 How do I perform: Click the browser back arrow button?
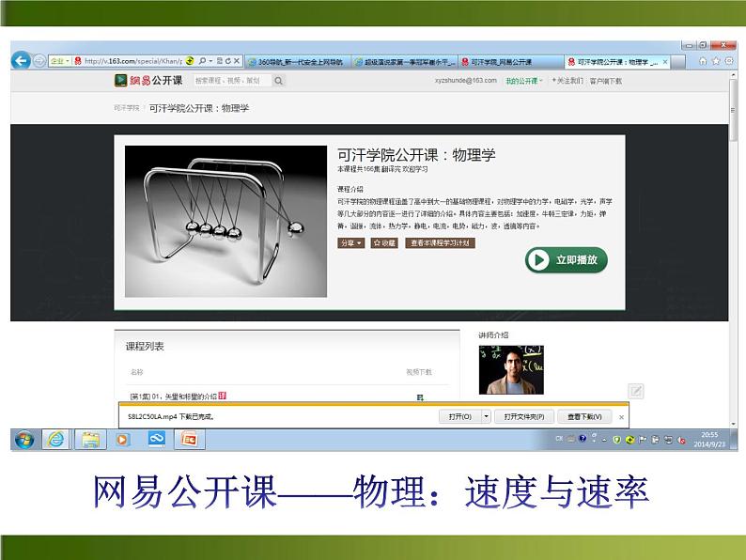(21, 60)
